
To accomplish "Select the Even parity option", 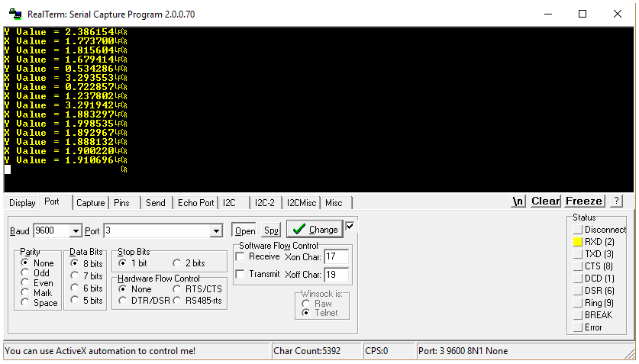I will point(25,282).
